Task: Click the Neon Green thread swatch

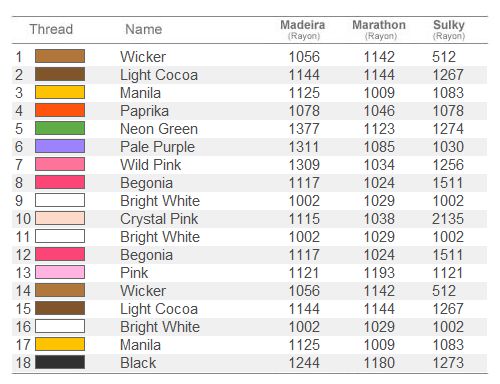Action: 60,128
